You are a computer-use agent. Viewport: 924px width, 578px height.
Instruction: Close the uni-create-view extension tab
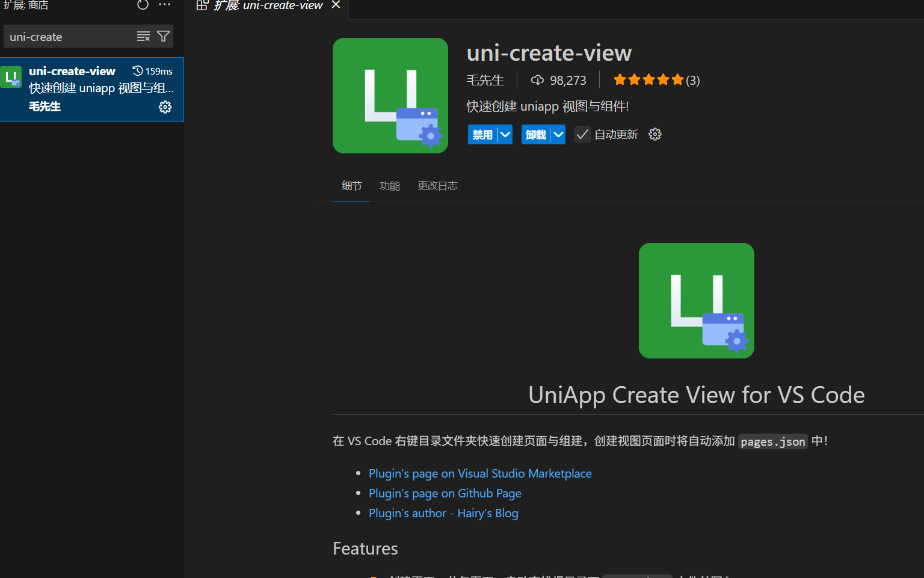[336, 5]
